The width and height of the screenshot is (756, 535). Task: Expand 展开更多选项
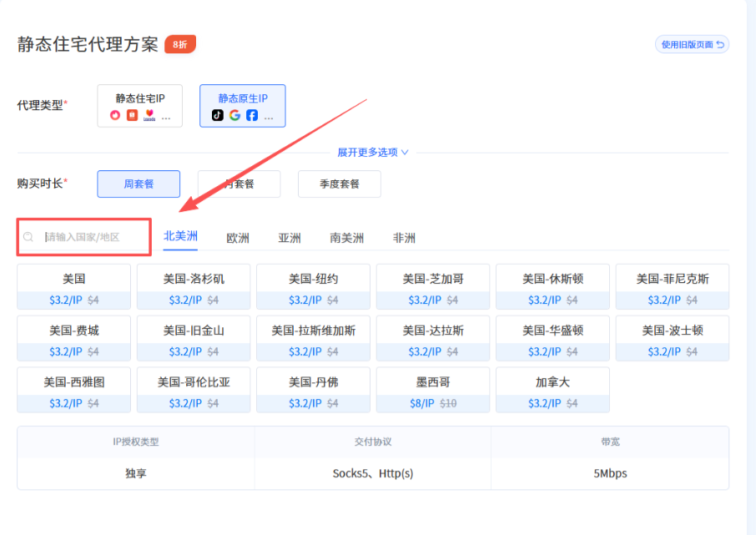pos(373,153)
